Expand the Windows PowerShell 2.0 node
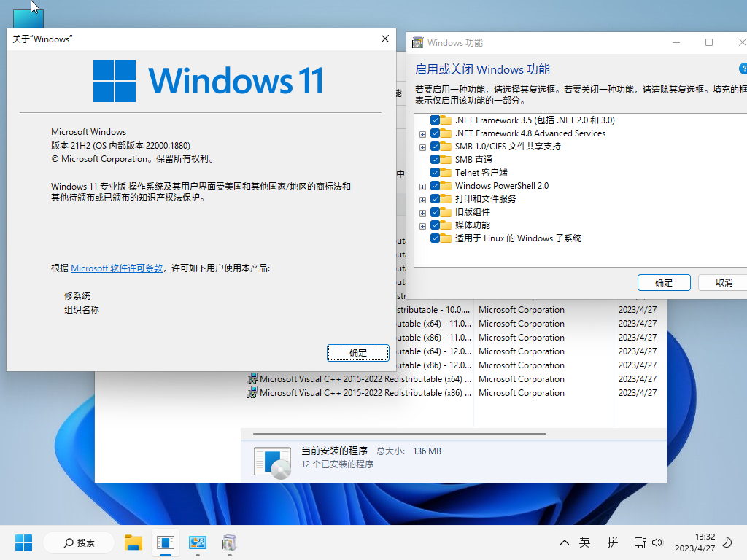Screen dimensions: 747x560 point(422,187)
